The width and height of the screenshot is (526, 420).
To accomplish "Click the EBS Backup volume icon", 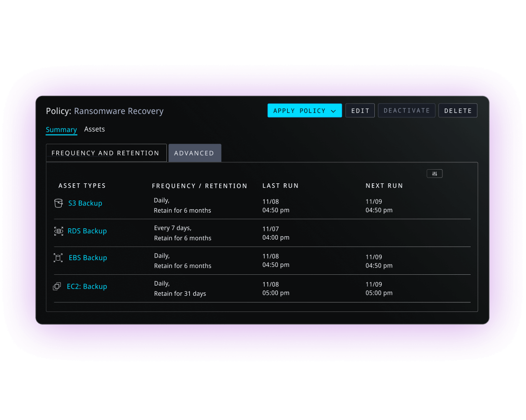I will tap(58, 258).
